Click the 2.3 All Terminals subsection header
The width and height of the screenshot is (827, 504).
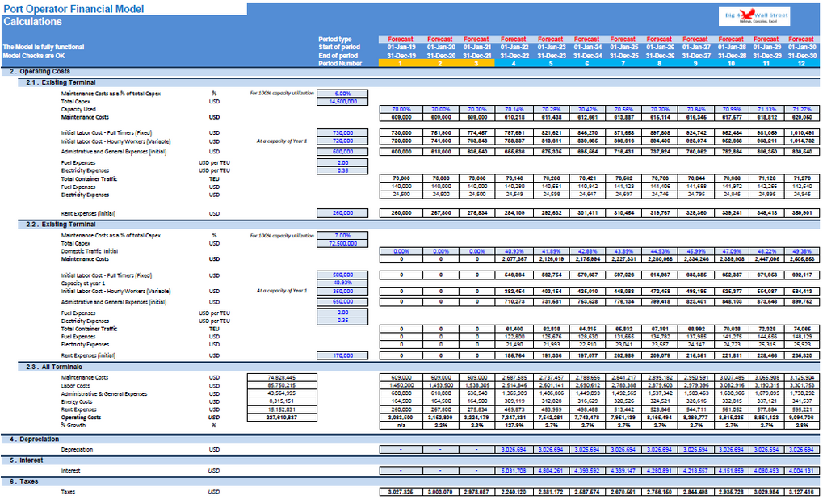(x=419, y=367)
